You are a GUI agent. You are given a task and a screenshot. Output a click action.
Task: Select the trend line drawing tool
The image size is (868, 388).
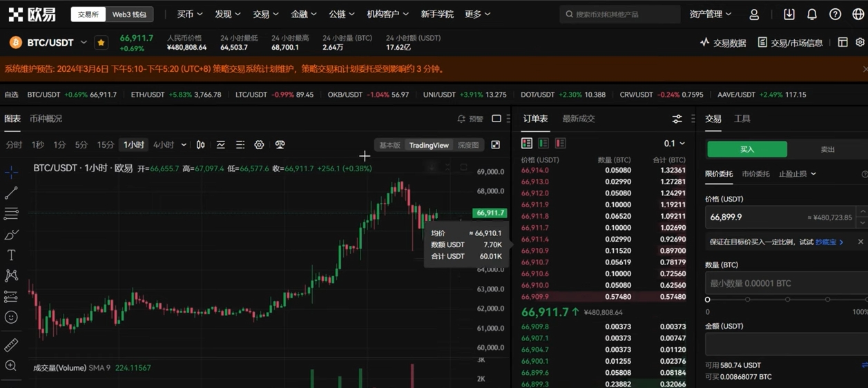pos(11,193)
